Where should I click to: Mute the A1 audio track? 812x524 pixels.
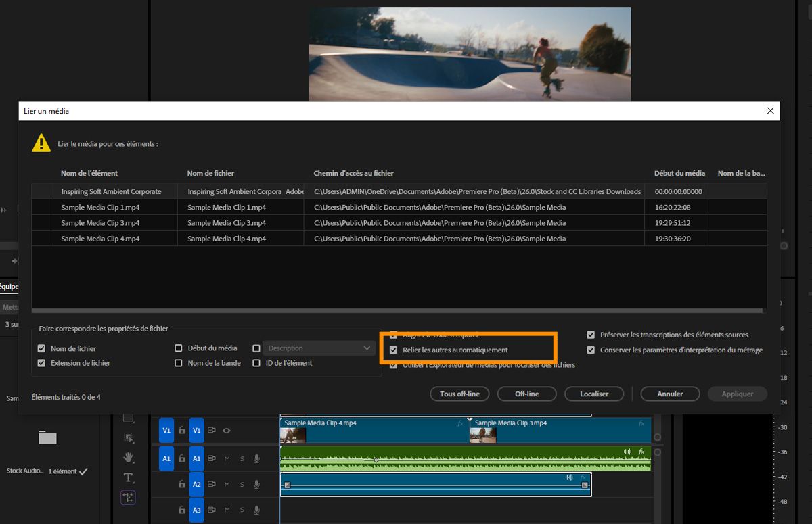[x=227, y=458]
